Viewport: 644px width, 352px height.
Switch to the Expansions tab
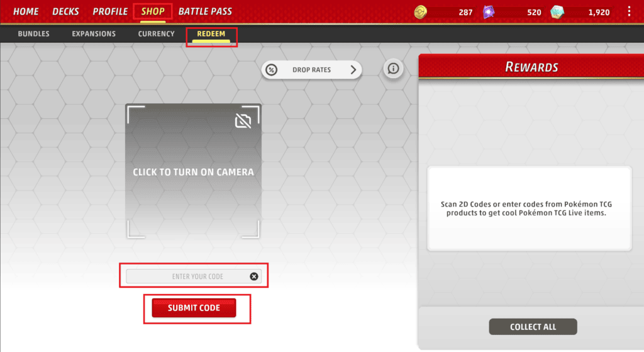(94, 34)
